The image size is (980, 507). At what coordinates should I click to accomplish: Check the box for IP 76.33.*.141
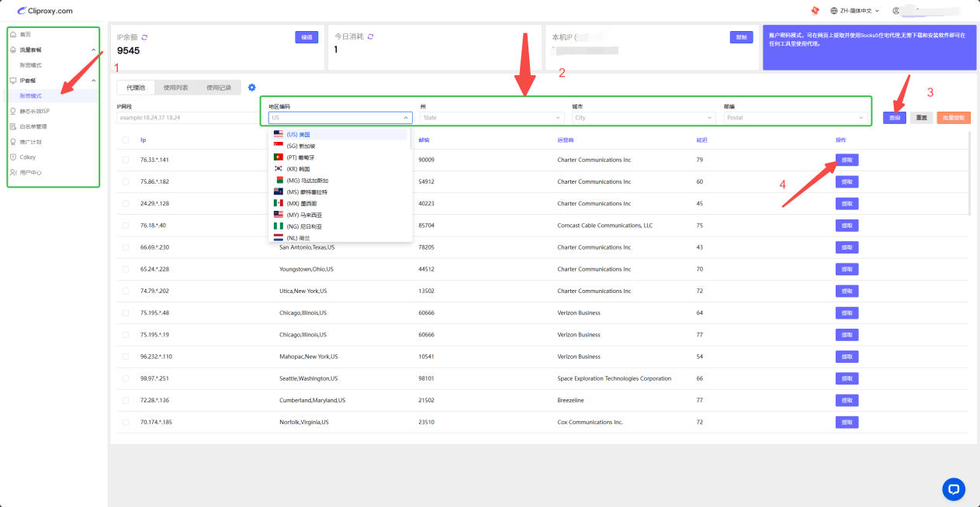coord(126,160)
